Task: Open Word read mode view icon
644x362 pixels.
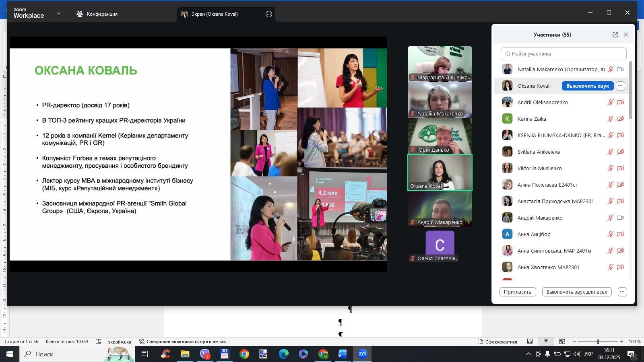Action: pos(530,341)
